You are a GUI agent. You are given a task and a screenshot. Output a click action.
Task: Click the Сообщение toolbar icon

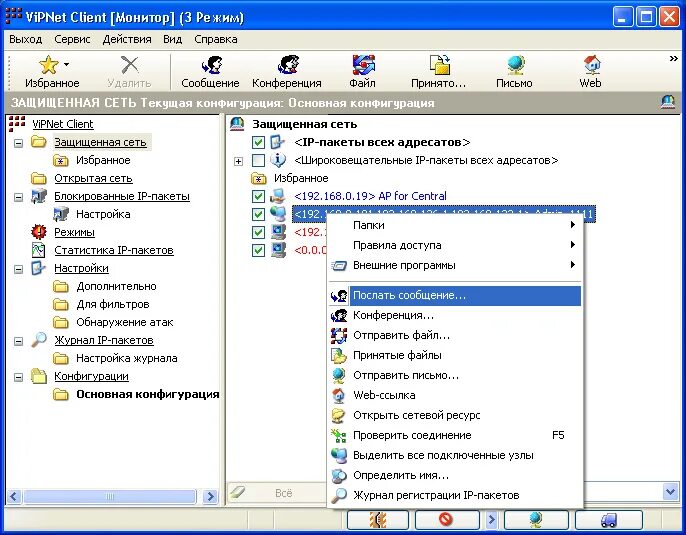click(x=212, y=65)
